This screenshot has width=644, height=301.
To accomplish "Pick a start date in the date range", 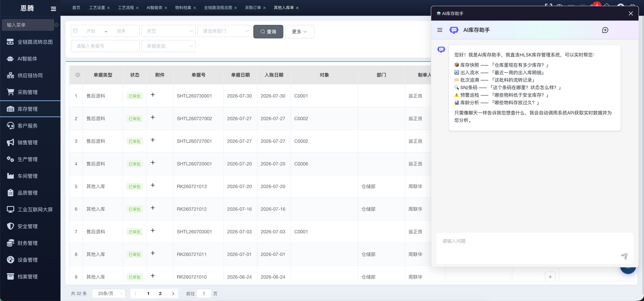I will point(91,31).
